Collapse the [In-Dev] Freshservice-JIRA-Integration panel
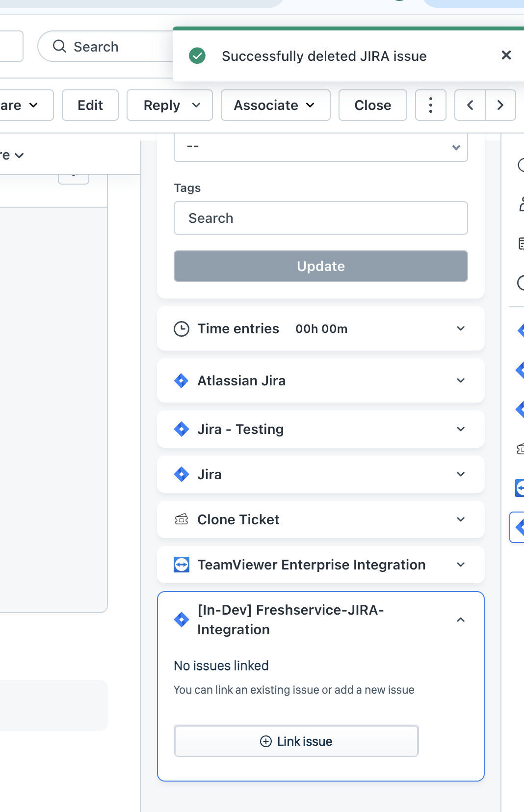Viewport: 524px width, 812px height. [x=461, y=620]
